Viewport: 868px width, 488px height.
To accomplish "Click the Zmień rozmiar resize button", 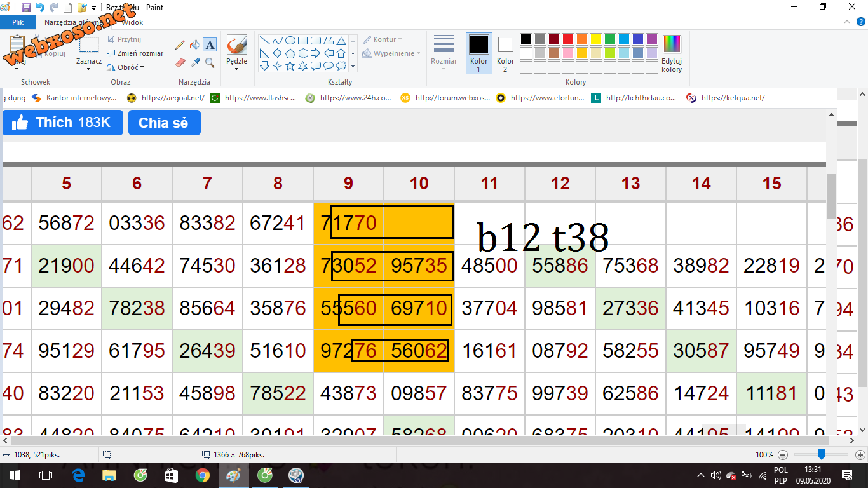I will pos(135,53).
